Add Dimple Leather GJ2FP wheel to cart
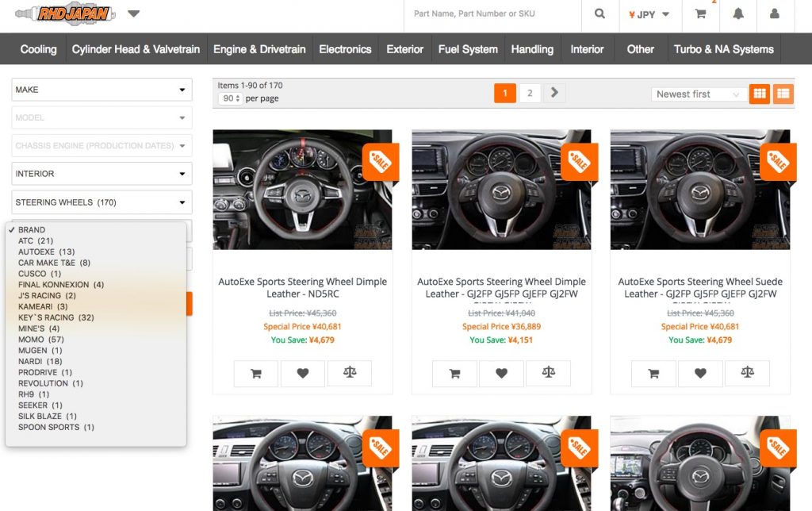This screenshot has width=812, height=511. [454, 373]
